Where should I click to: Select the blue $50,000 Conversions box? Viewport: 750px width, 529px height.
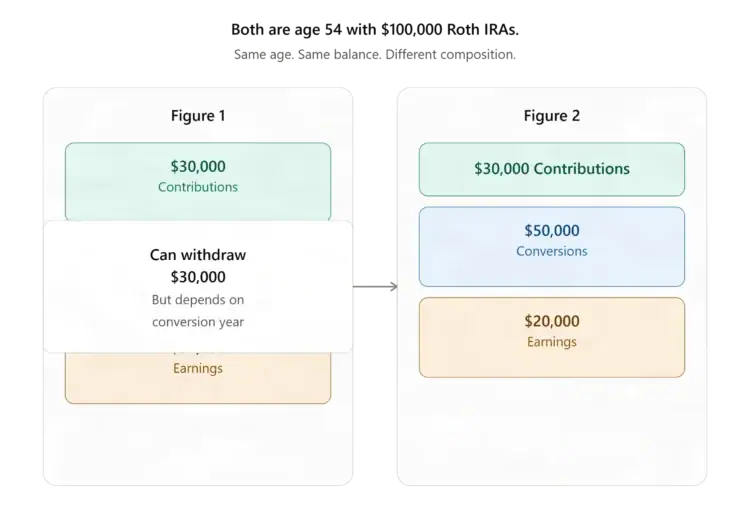click(551, 247)
